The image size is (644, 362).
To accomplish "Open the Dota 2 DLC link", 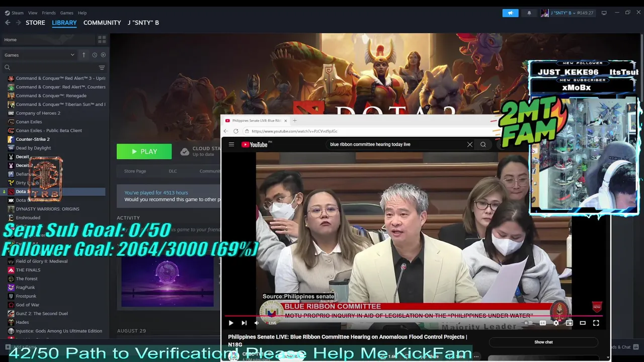I will [173, 171].
